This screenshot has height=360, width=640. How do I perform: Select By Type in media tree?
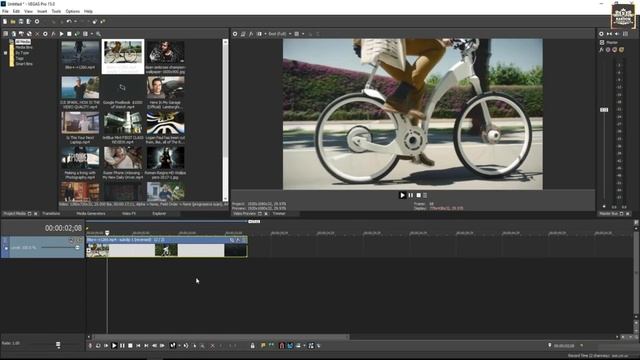pyautogui.click(x=22, y=53)
